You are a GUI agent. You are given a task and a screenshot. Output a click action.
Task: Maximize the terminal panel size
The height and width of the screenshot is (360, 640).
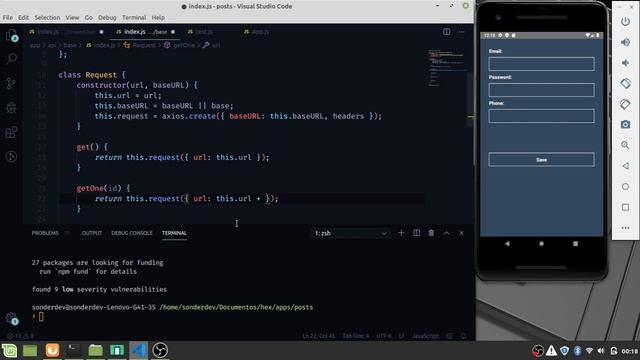pos(446,233)
